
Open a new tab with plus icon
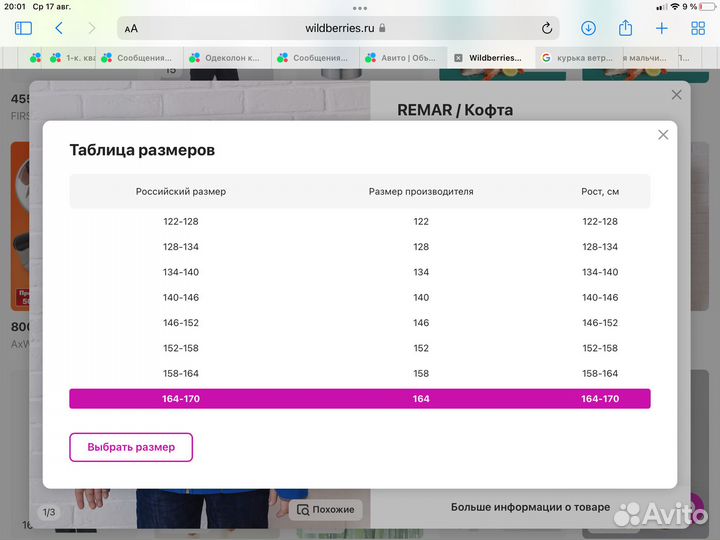coord(661,29)
